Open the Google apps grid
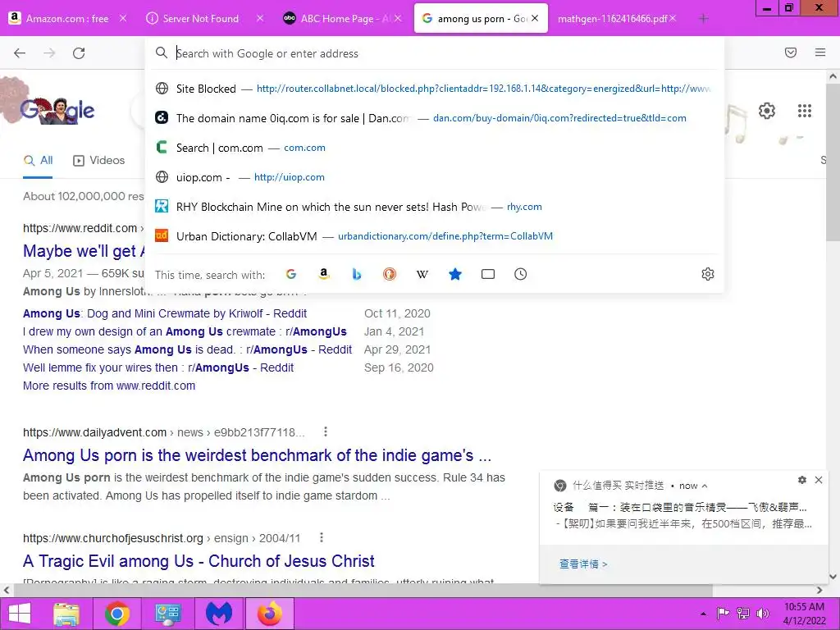The height and width of the screenshot is (630, 840). tap(804, 111)
